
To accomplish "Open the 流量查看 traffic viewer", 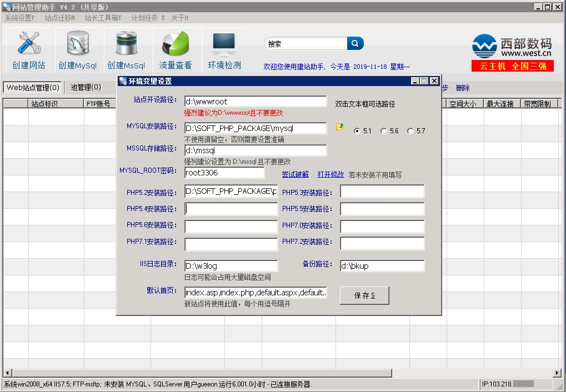I will [x=176, y=50].
